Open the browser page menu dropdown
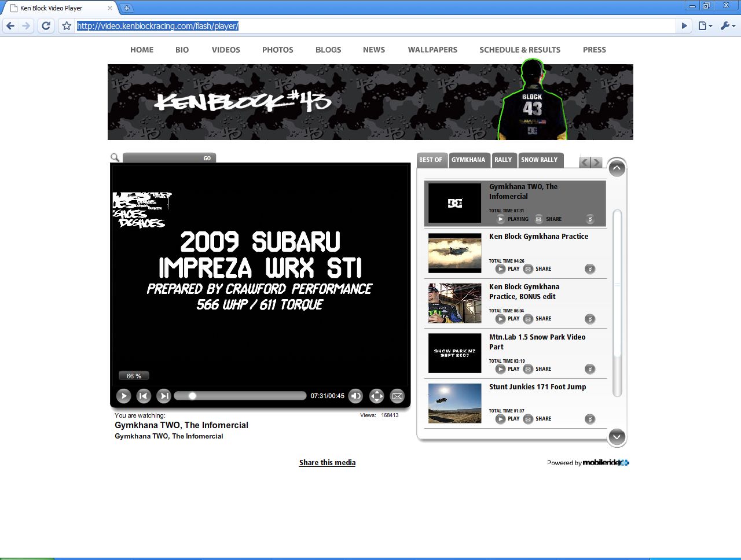 pyautogui.click(x=705, y=25)
